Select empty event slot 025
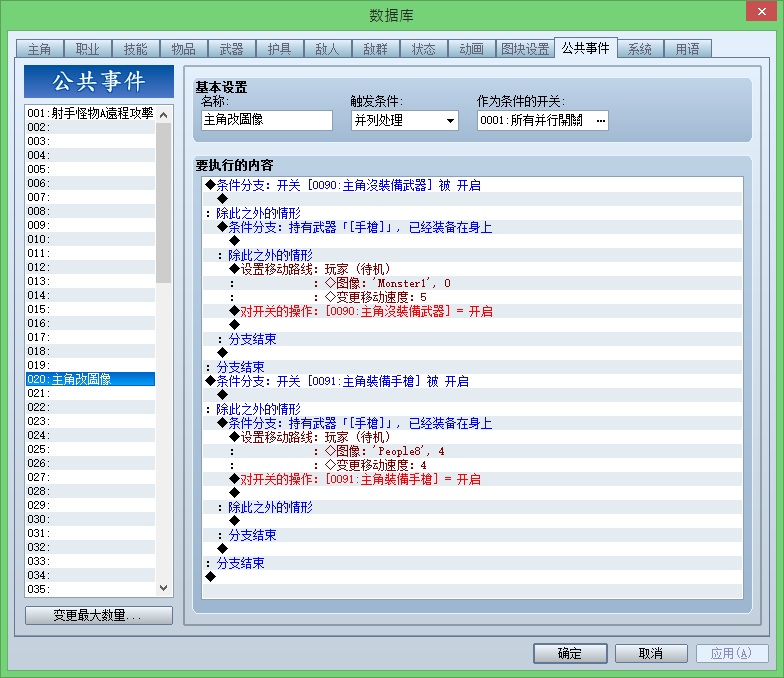Screen dimensions: 784x678 90,449
